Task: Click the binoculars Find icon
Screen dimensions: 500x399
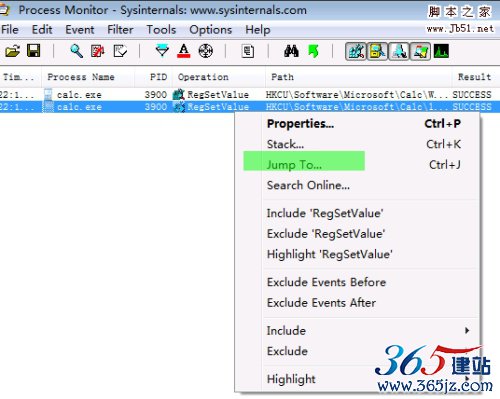Action: point(291,51)
